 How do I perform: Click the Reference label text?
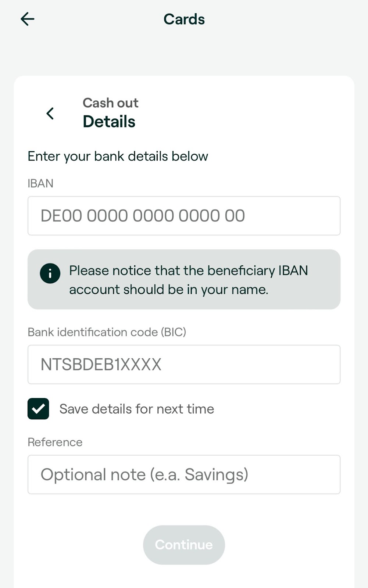(x=55, y=442)
